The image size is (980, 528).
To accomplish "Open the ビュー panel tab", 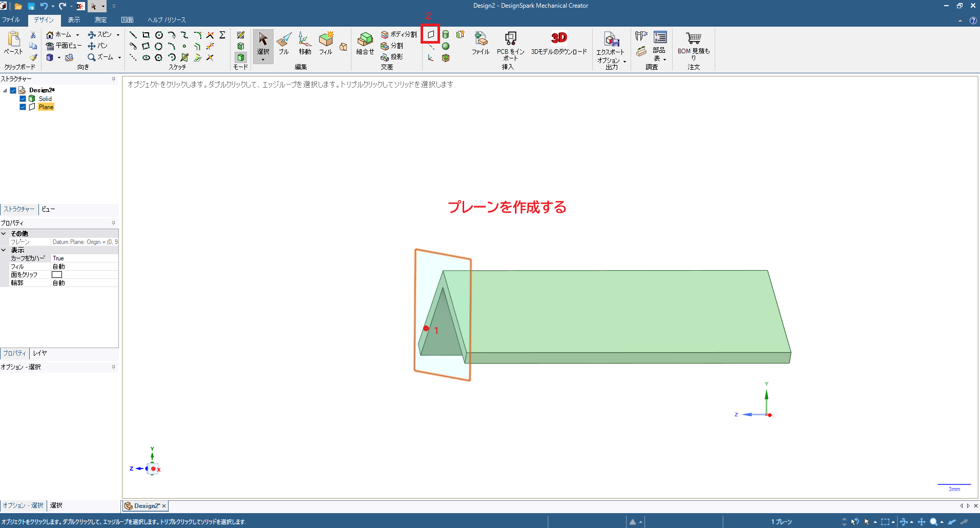I will click(x=48, y=209).
